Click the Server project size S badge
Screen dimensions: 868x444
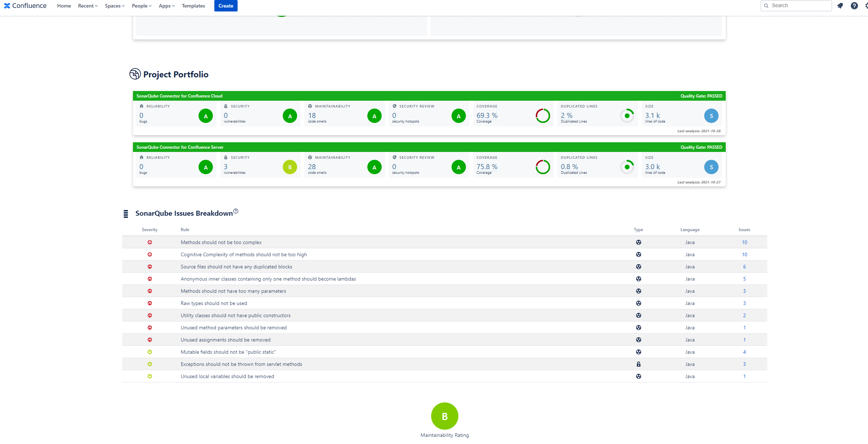(711, 167)
